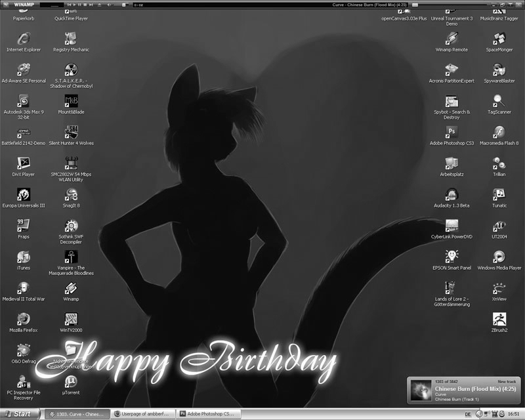Click Play in the Winamp toolbar
This screenshot has width=525, height=420.
click(x=74, y=5)
